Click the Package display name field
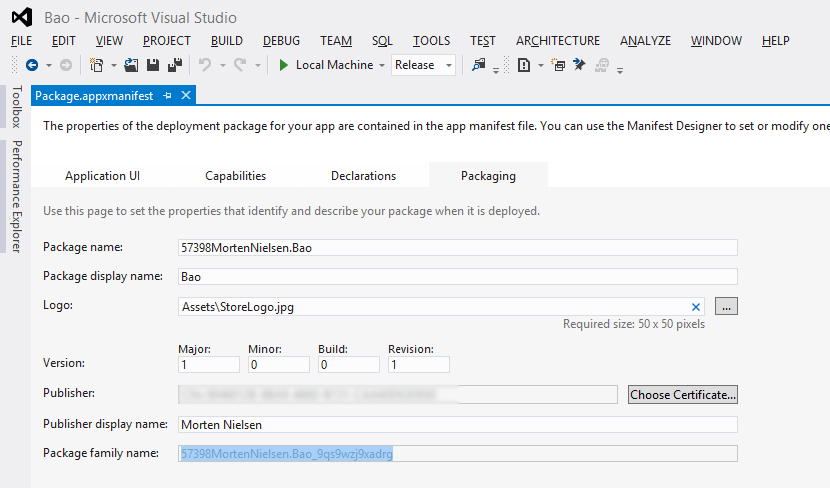This screenshot has height=488, width=830. click(x=457, y=277)
